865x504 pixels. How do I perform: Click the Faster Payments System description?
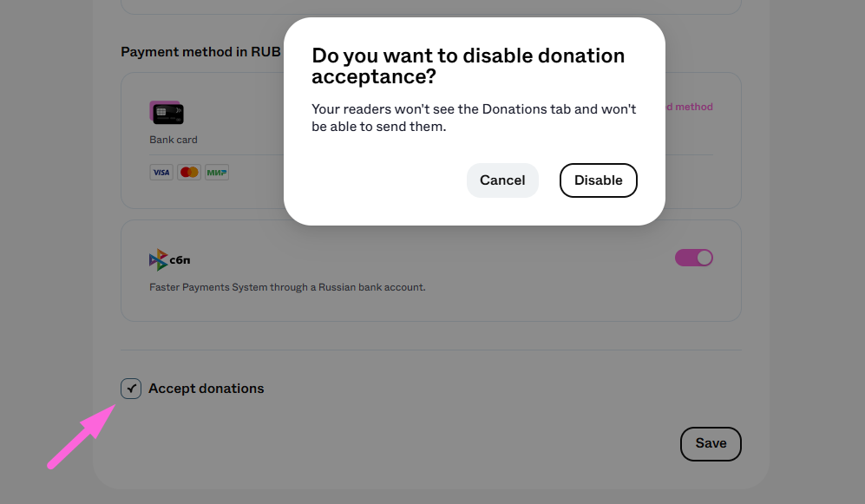click(x=287, y=287)
